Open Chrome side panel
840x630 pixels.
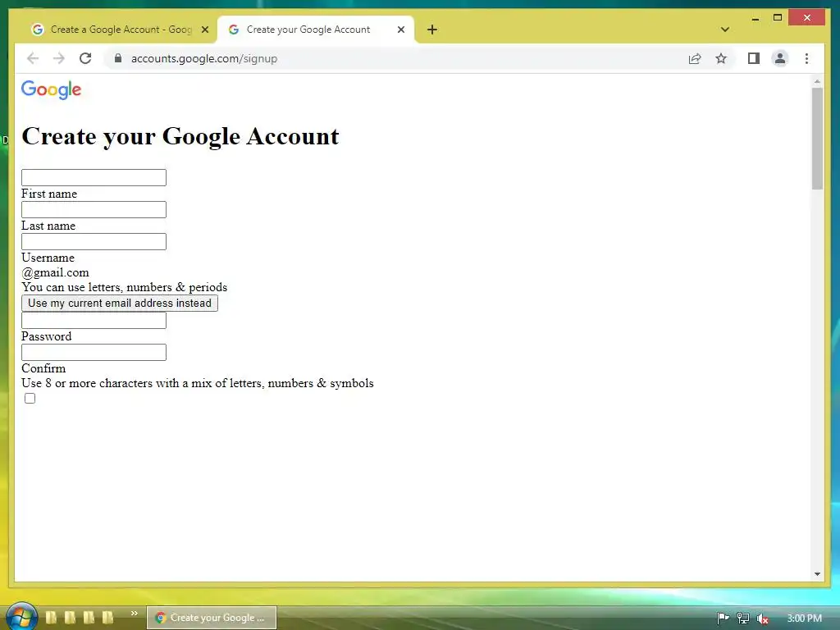click(754, 58)
